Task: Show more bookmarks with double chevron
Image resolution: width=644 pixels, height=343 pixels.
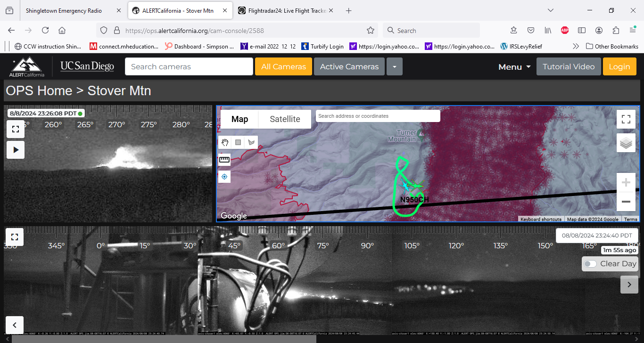Action: [x=576, y=46]
